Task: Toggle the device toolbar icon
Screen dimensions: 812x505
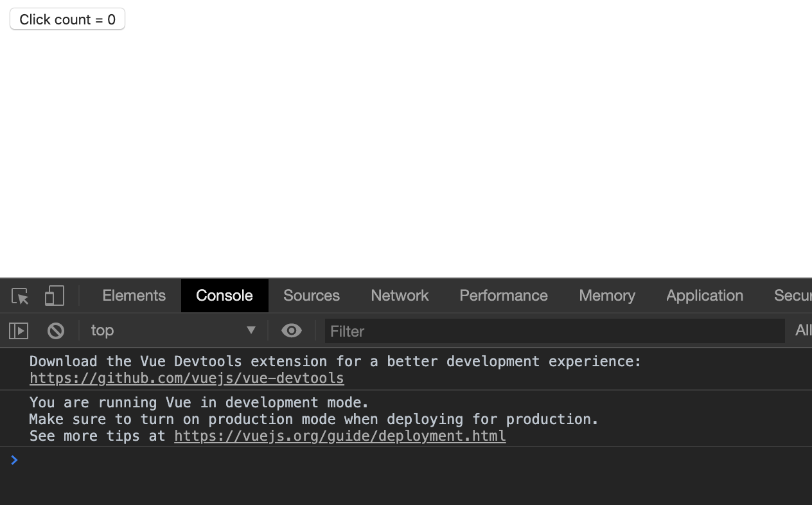Action: click(55, 296)
